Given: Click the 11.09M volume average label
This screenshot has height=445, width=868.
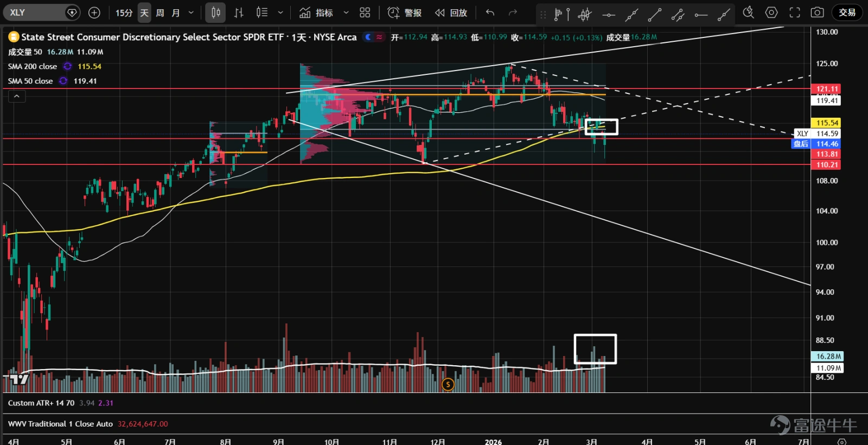Looking at the screenshot, I should [x=827, y=368].
